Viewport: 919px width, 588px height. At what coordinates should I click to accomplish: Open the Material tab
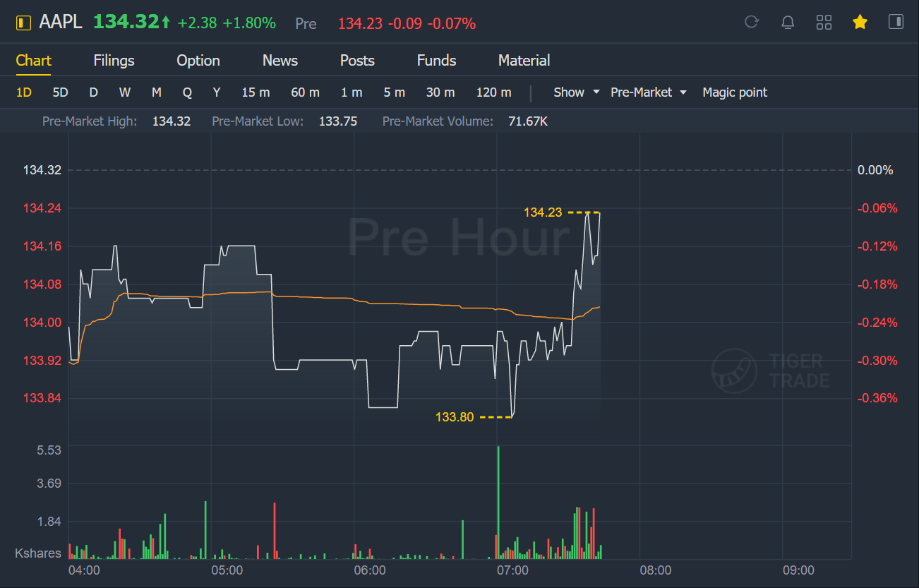coord(524,61)
